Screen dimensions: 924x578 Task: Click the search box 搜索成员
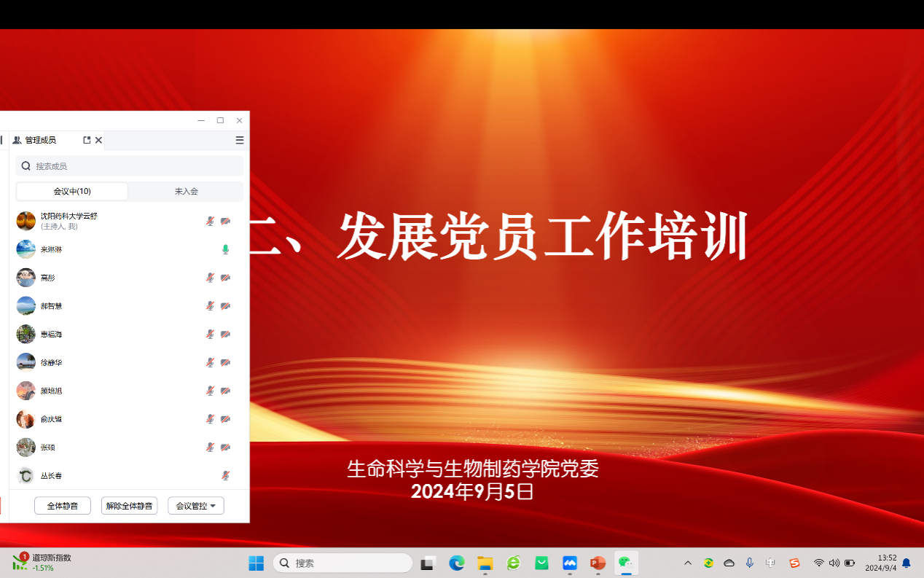[x=130, y=166]
